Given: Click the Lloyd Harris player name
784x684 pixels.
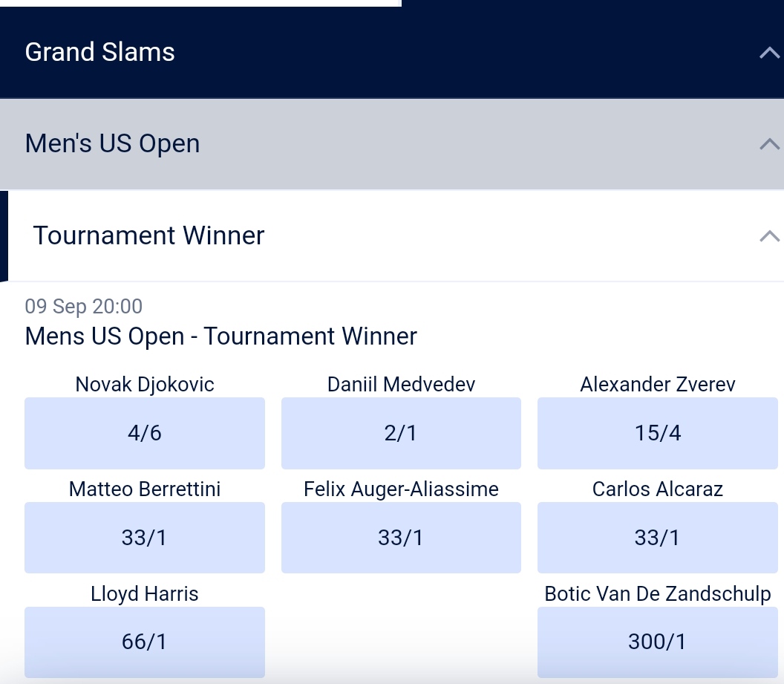Looking at the screenshot, I should click(x=145, y=594).
